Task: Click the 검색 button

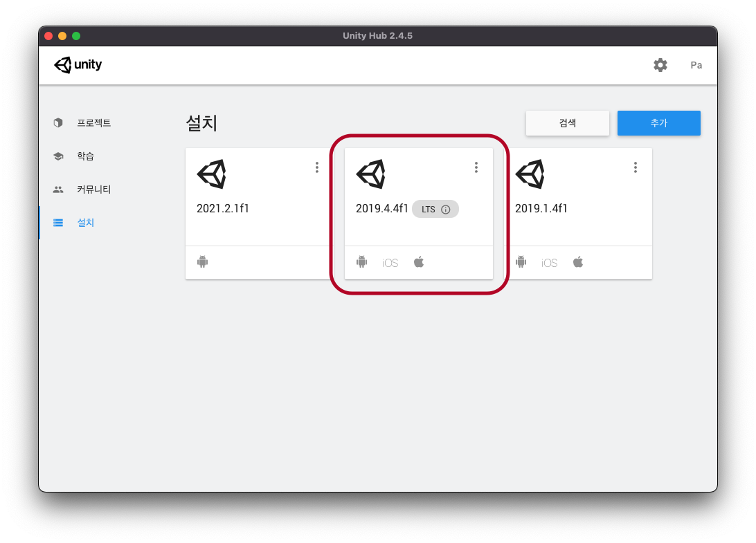Action: point(568,123)
